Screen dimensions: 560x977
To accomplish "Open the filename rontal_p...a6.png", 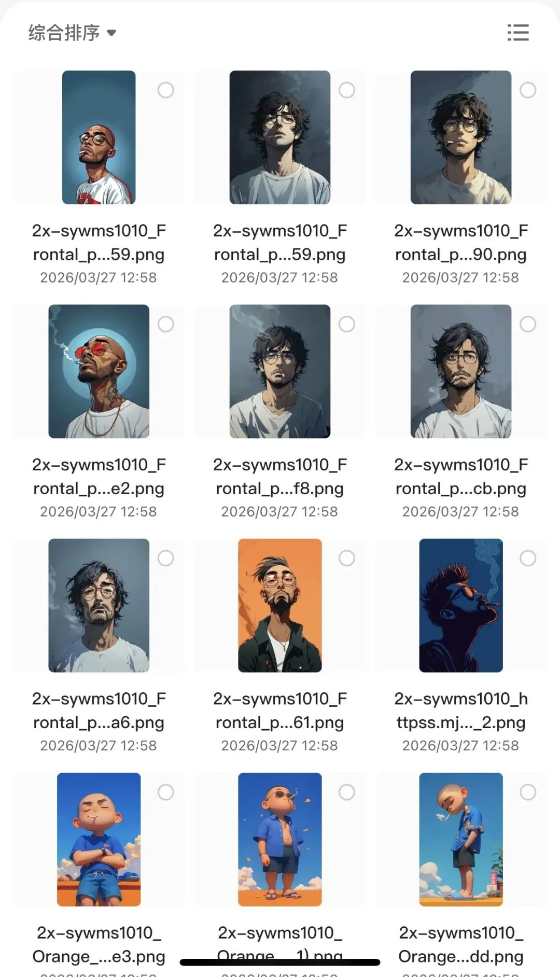I will pos(99,722).
